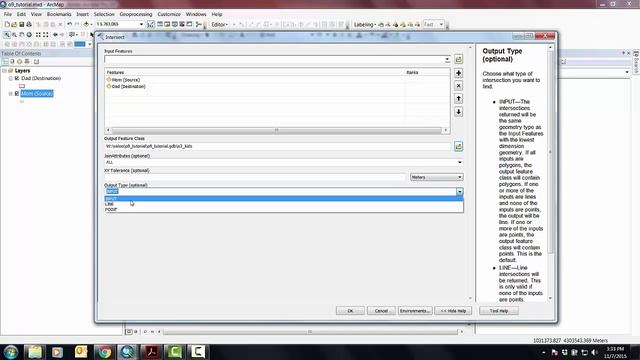Open the Customize menu
The image size is (640, 360).
point(169,14)
